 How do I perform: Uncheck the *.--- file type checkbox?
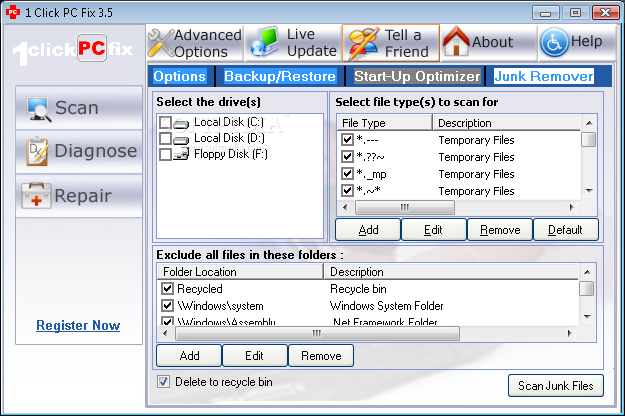tap(348, 139)
